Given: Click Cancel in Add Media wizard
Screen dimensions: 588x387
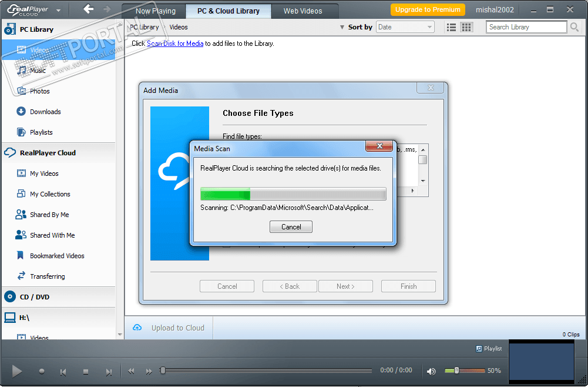Looking at the screenshot, I should [227, 286].
